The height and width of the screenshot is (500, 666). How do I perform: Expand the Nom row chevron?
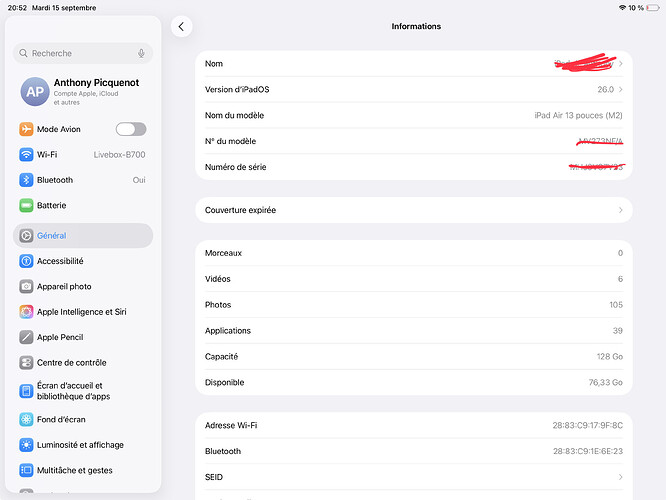(x=621, y=64)
